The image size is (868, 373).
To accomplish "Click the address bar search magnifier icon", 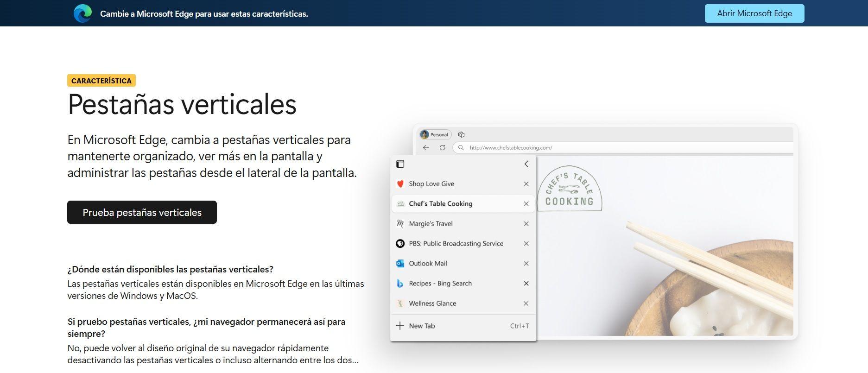I will click(461, 148).
